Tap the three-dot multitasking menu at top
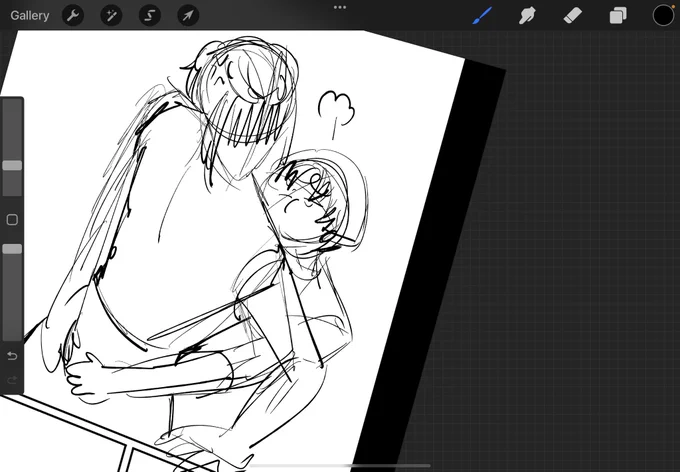 point(340,7)
